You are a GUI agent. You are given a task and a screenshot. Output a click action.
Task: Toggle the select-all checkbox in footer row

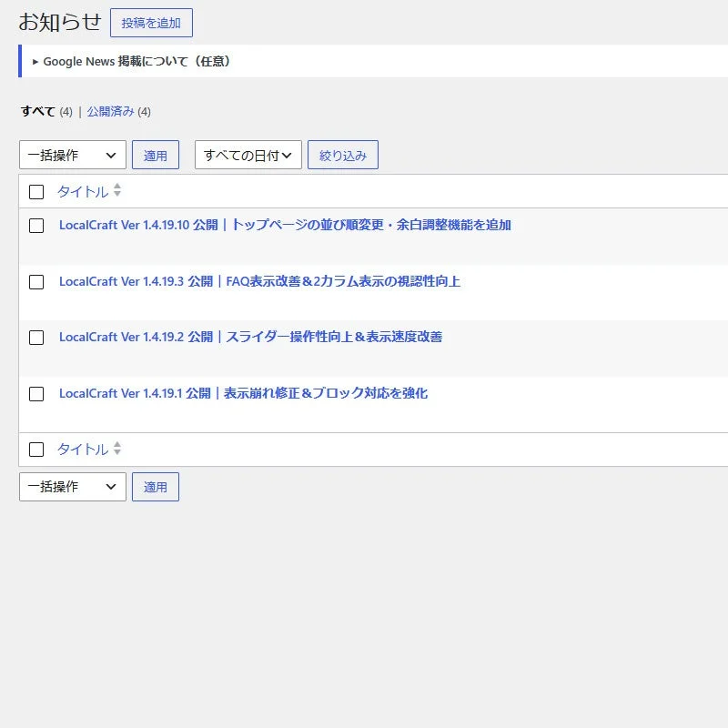point(36,450)
